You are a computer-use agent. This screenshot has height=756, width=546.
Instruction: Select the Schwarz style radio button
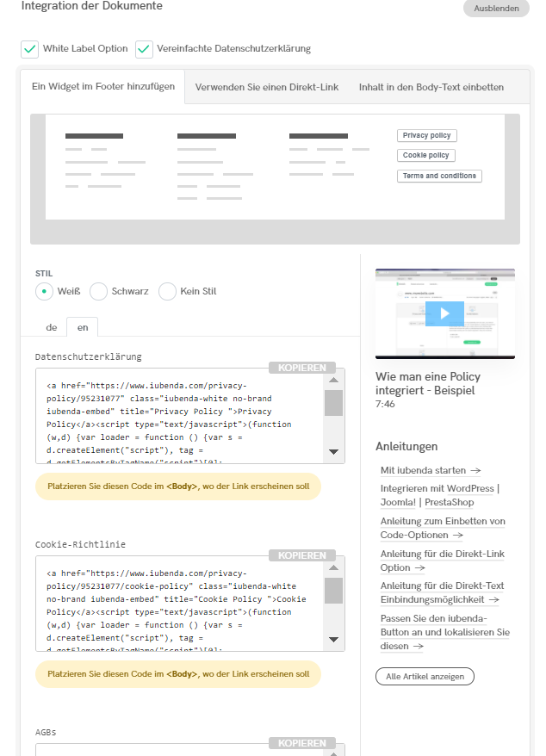99,291
